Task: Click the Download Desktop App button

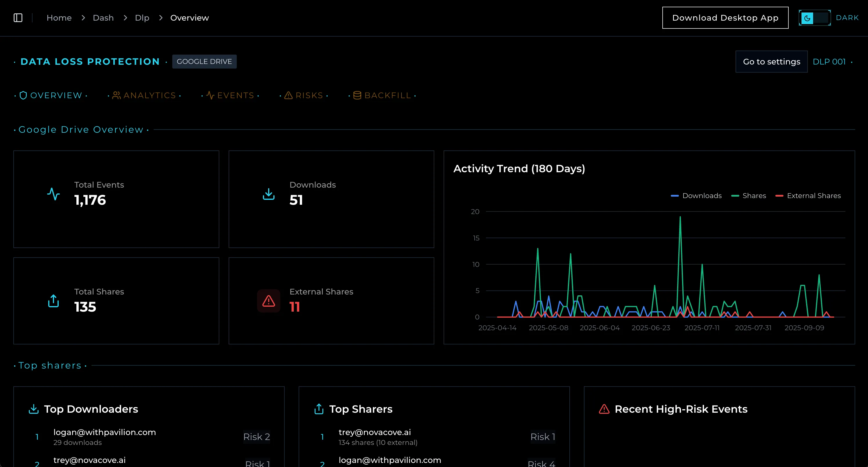Action: point(725,18)
